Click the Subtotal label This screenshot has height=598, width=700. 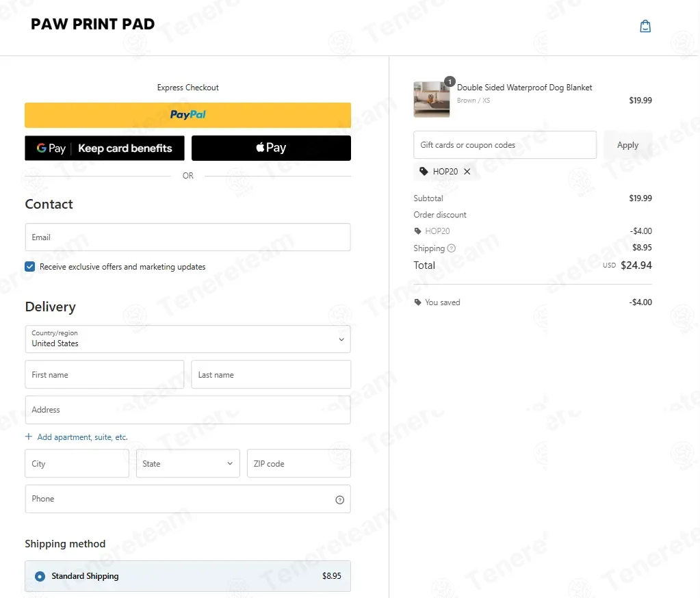(428, 198)
